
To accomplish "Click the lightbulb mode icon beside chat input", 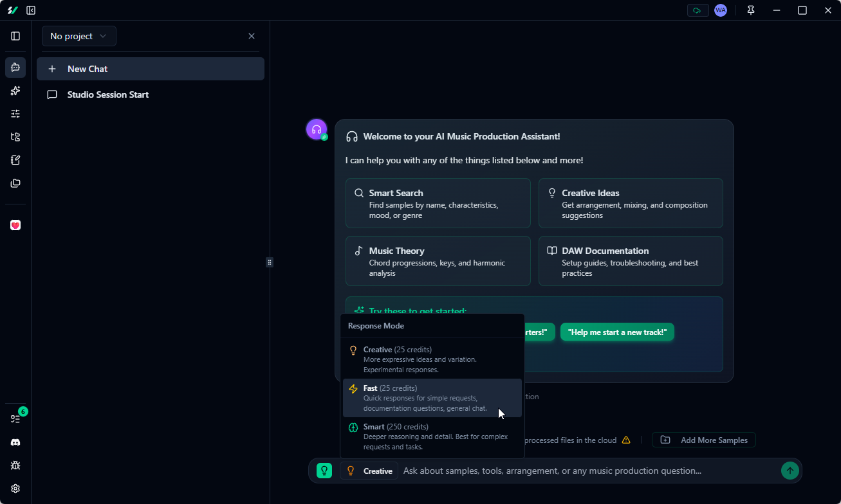I will pos(324,470).
